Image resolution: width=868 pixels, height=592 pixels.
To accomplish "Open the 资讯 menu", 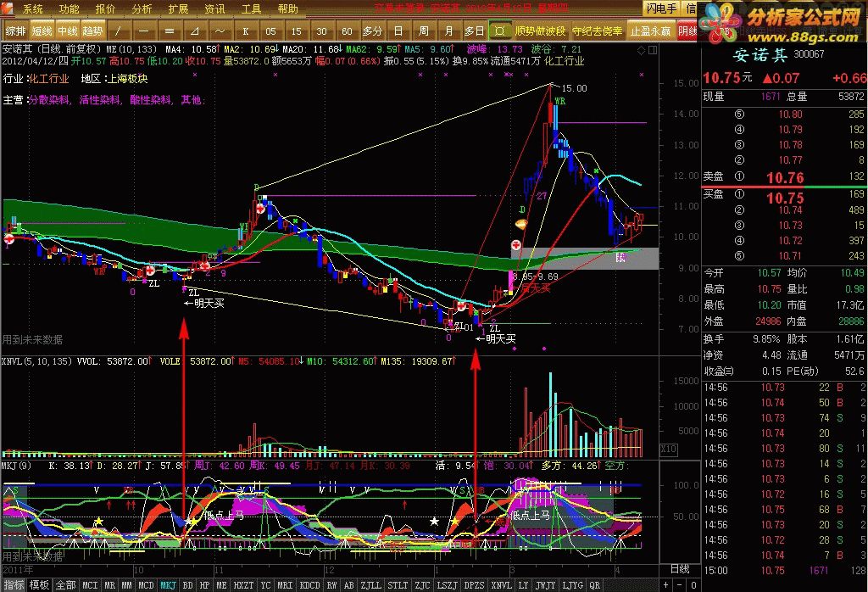I will click(x=214, y=8).
